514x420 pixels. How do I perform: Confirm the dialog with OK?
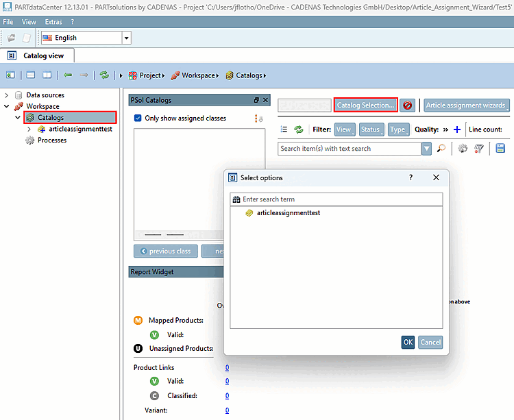[x=408, y=343]
